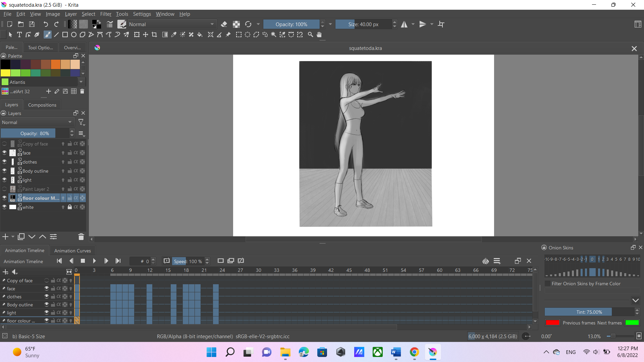The width and height of the screenshot is (644, 362).
Task: Enable Filter Onion Skins by Frame Color
Action: (547, 284)
